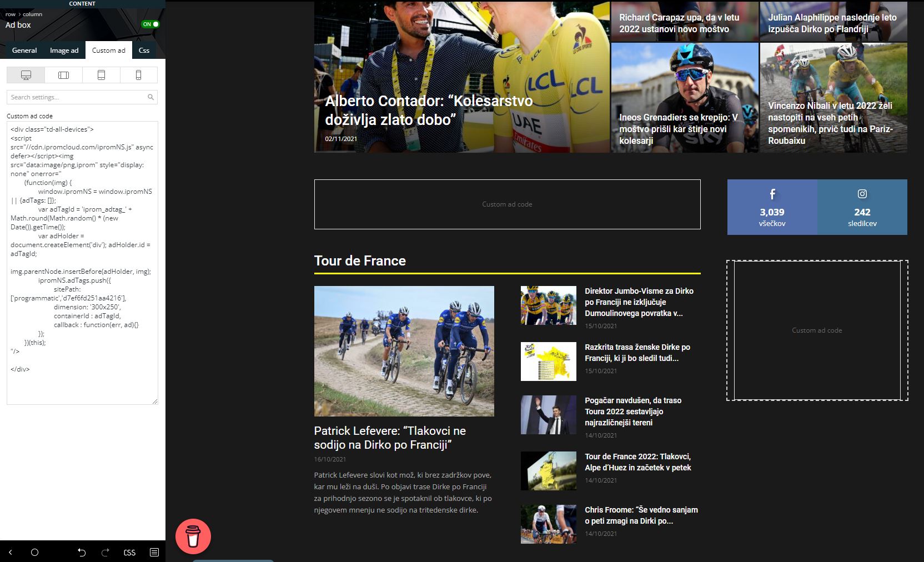
Task: Open the Julian Alaphilippe article
Action: coord(832,23)
